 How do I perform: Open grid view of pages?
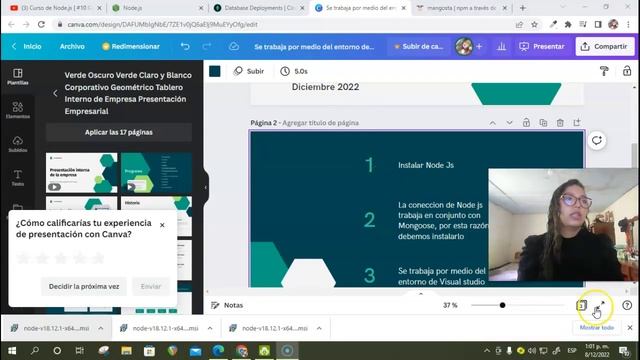581,305
